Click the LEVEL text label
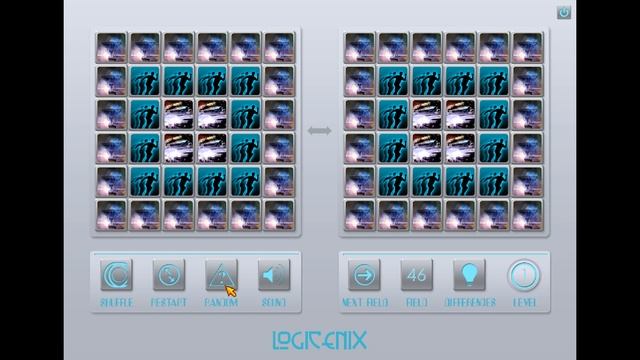The image size is (640, 360). pyautogui.click(x=524, y=303)
